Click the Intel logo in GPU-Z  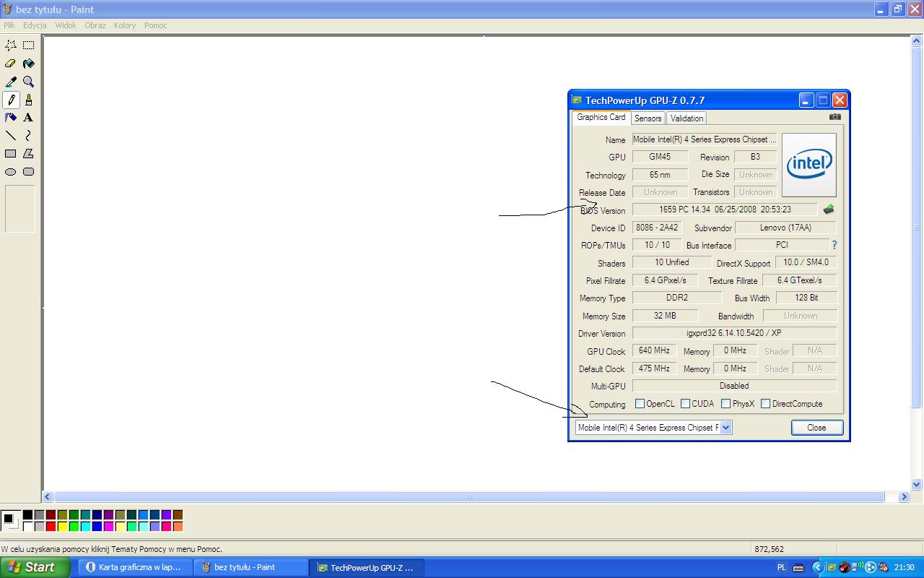point(809,165)
